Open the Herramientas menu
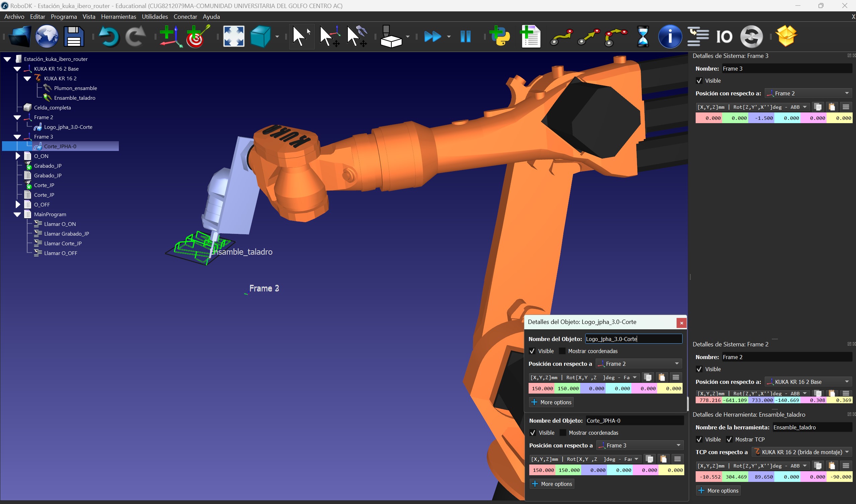 coord(119,16)
